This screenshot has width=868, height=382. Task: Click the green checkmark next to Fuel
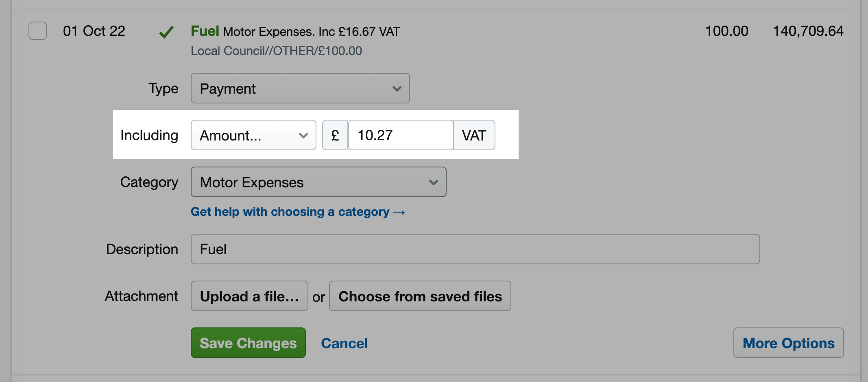point(166,31)
